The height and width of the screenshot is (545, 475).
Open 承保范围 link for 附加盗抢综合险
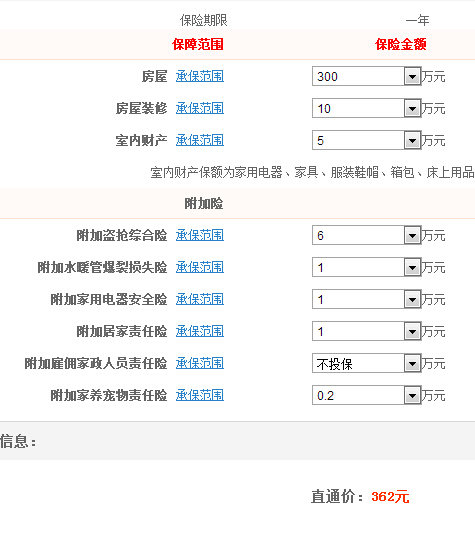[200, 235]
